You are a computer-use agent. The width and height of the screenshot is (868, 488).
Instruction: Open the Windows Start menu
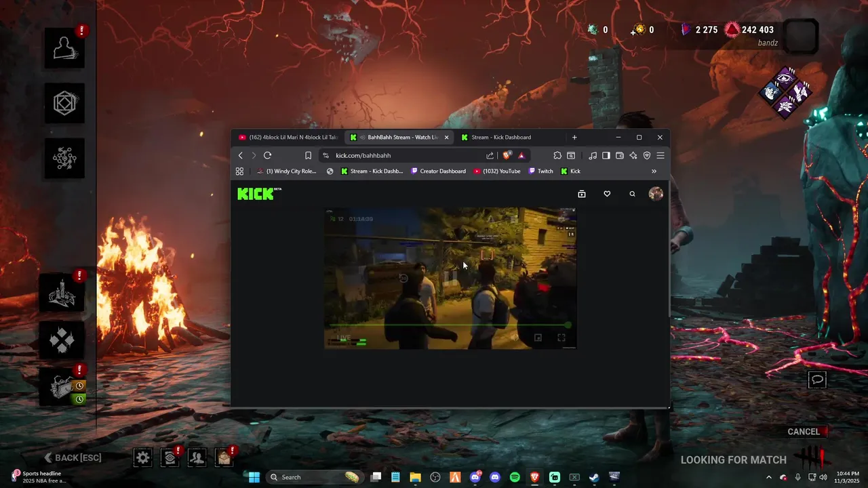[x=254, y=477]
